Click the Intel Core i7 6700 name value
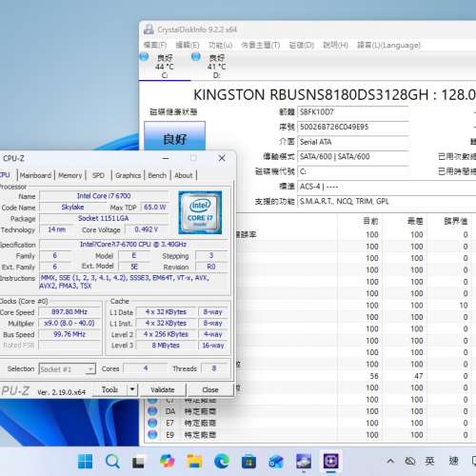Screen dimensions: 476x476 tap(104, 196)
